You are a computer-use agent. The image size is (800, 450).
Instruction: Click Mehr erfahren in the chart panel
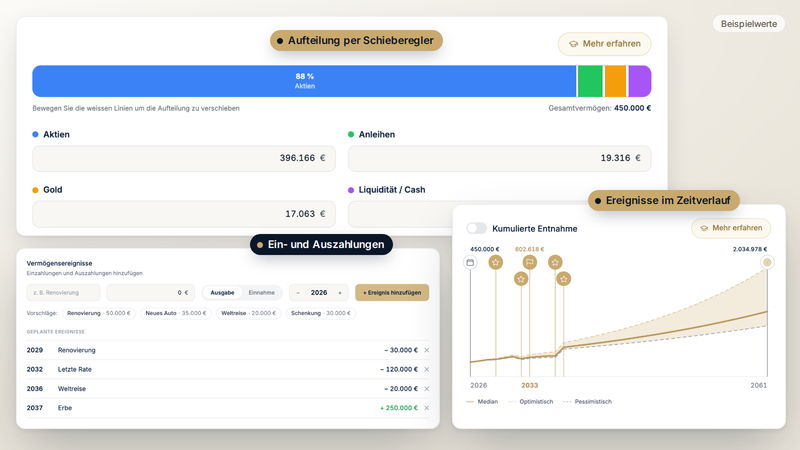tap(731, 228)
